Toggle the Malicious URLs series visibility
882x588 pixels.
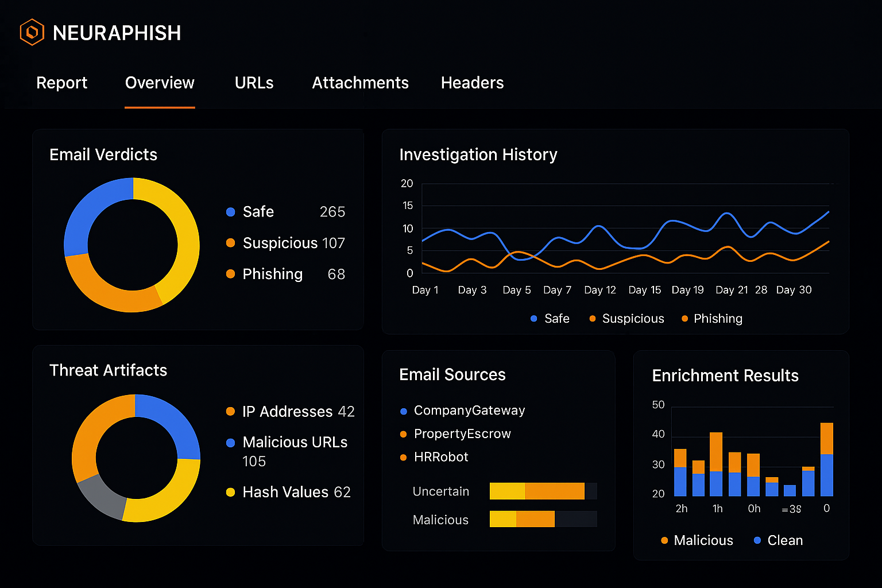coord(230,443)
